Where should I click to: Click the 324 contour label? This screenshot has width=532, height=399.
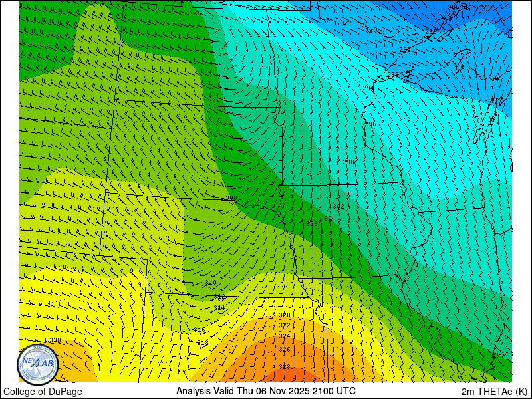click(x=285, y=336)
